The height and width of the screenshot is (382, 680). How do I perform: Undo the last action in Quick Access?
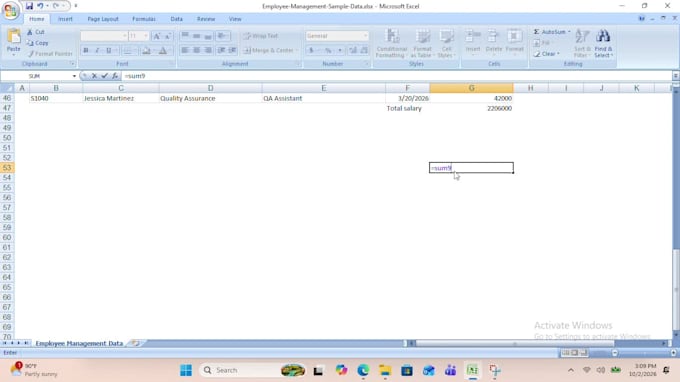(40, 6)
